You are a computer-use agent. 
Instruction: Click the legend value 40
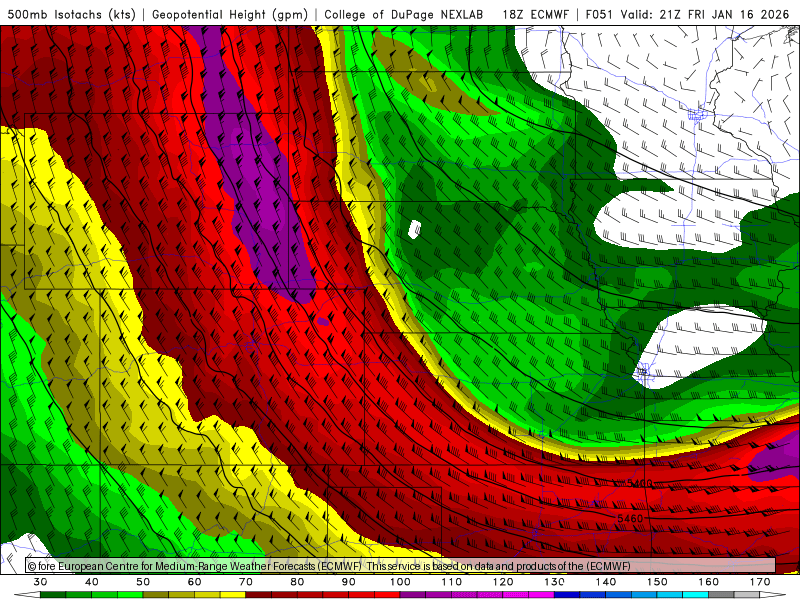[92, 582]
